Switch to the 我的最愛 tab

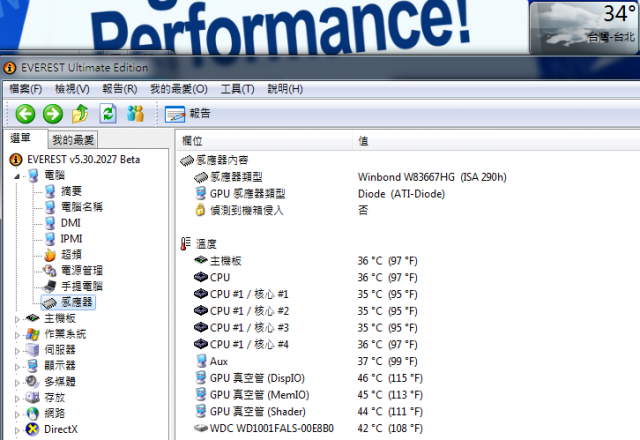point(73,140)
